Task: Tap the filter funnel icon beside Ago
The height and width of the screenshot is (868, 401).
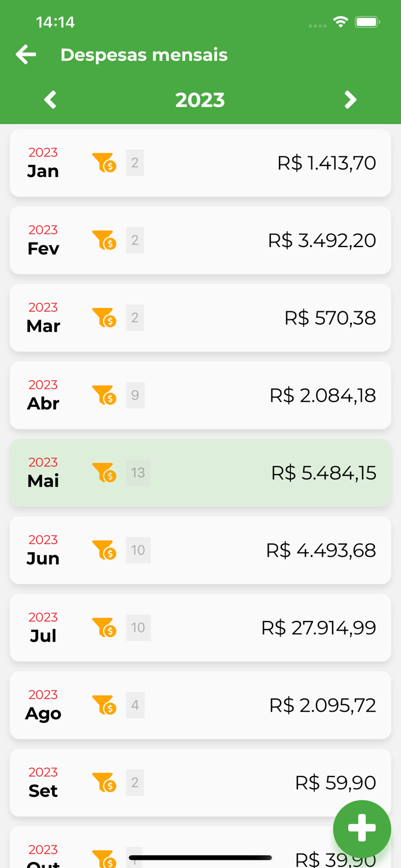Action: 104,705
